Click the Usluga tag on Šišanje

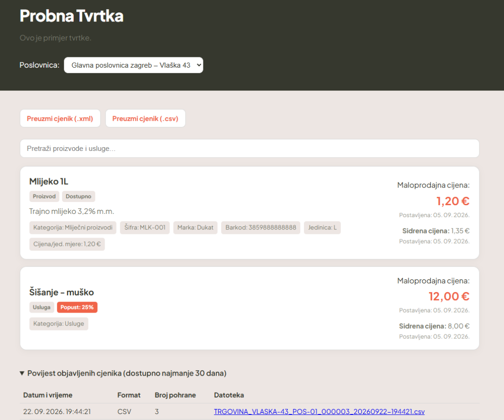coord(42,307)
